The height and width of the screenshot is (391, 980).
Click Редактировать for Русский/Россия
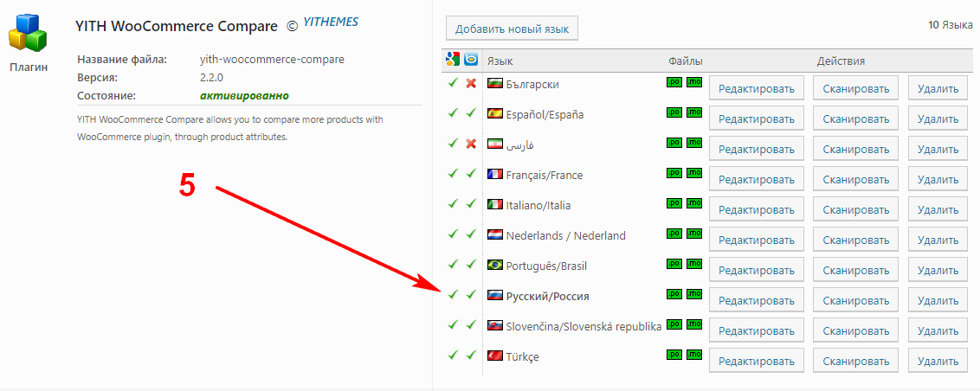757,300
